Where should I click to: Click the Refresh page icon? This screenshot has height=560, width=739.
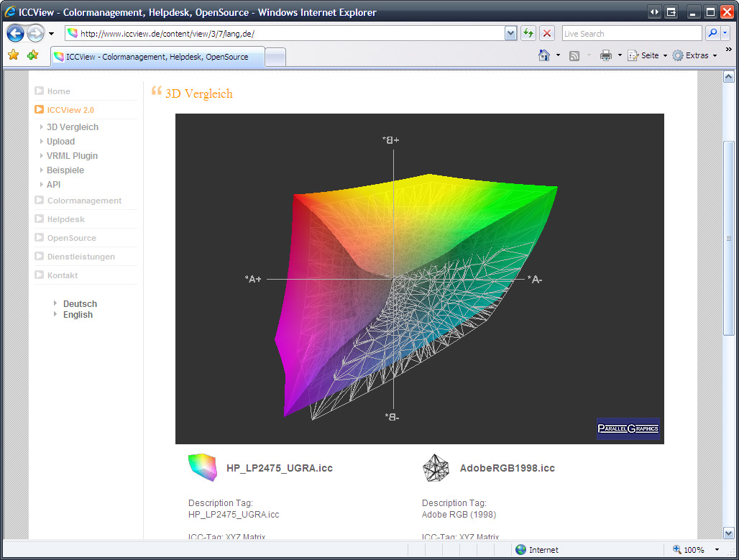[528, 33]
